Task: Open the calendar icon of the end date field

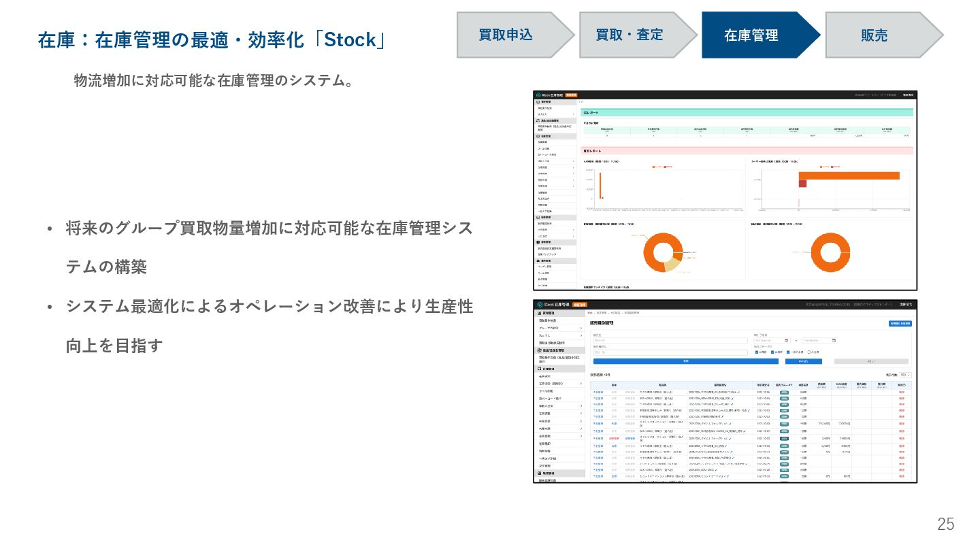Action: [834, 340]
